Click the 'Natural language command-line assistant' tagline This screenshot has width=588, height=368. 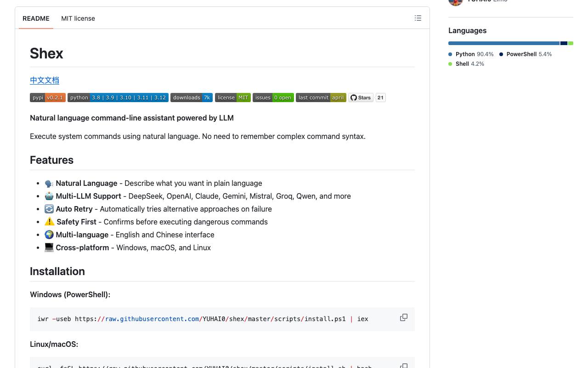[x=132, y=118]
